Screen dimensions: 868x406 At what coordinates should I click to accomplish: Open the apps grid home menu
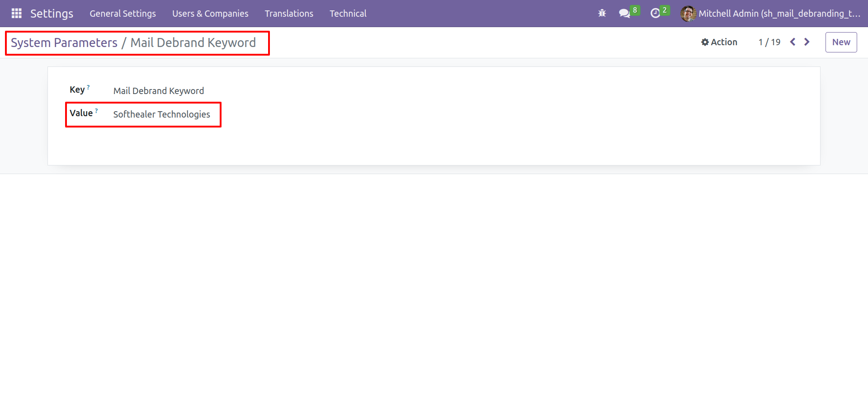click(17, 14)
